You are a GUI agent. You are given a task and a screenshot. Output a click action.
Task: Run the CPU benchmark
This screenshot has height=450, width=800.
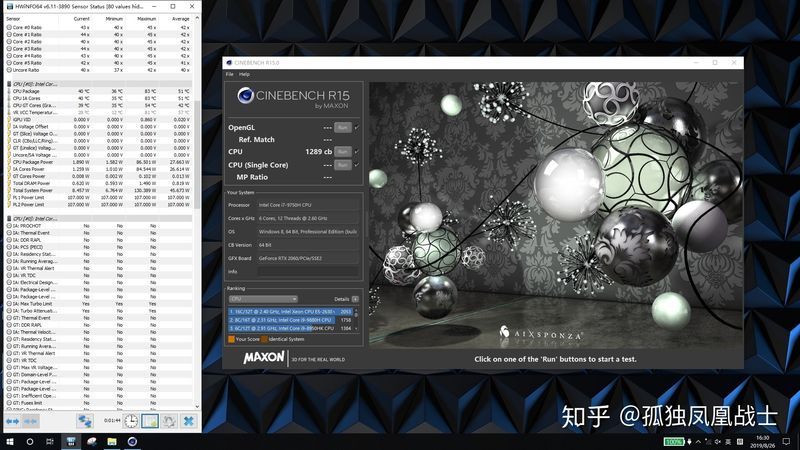point(343,152)
